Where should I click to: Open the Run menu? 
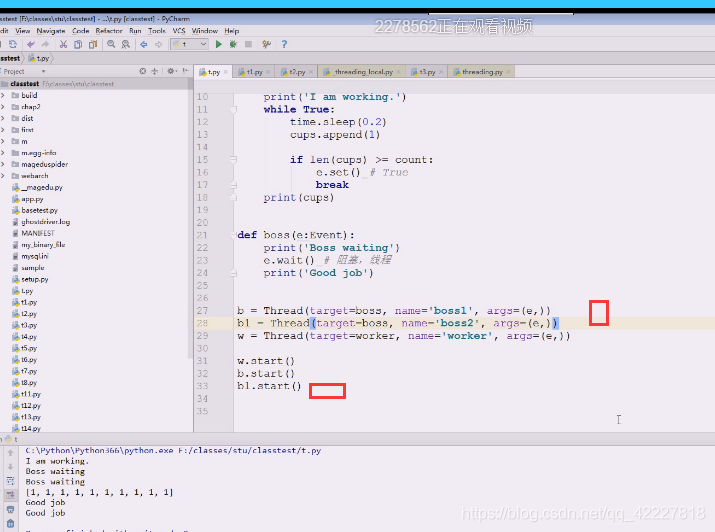pyautogui.click(x=135, y=31)
